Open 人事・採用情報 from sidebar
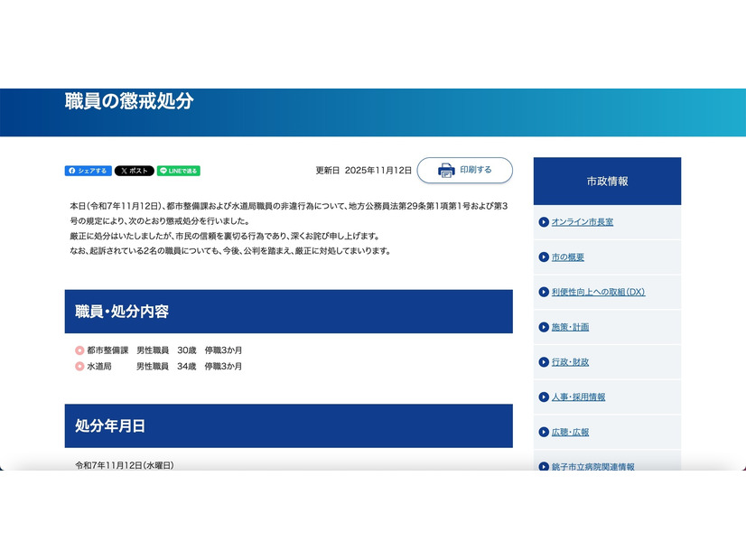 click(578, 397)
